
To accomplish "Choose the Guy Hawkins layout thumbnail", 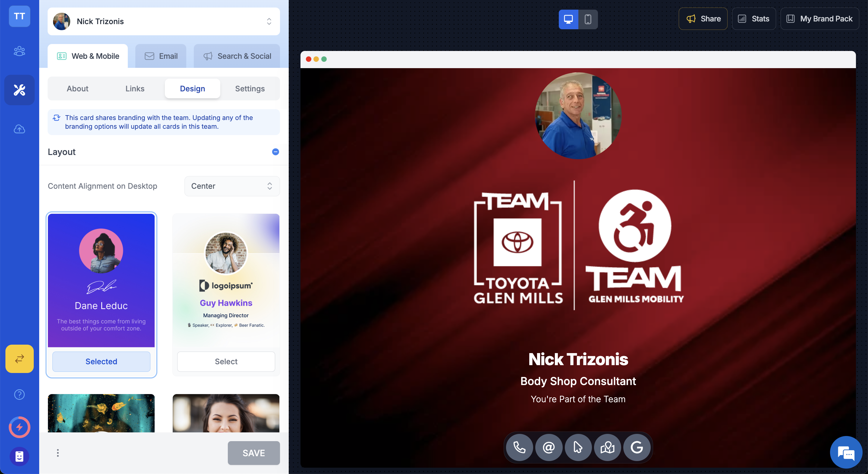I will pyautogui.click(x=226, y=280).
